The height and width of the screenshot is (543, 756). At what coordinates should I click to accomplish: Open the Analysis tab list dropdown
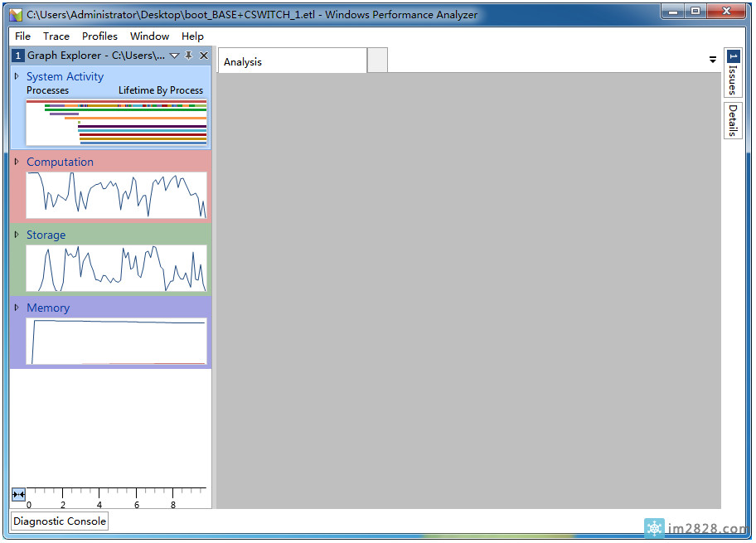pyautogui.click(x=712, y=60)
